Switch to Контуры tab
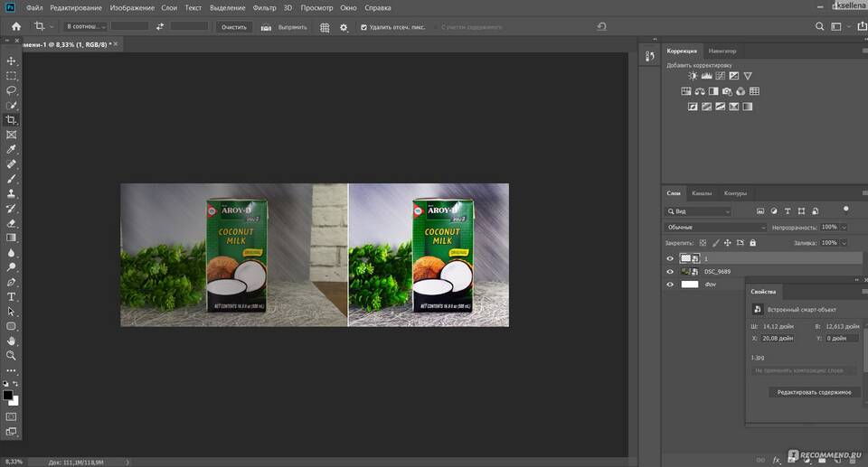Viewport: 868px width, 467px height. 735,193
